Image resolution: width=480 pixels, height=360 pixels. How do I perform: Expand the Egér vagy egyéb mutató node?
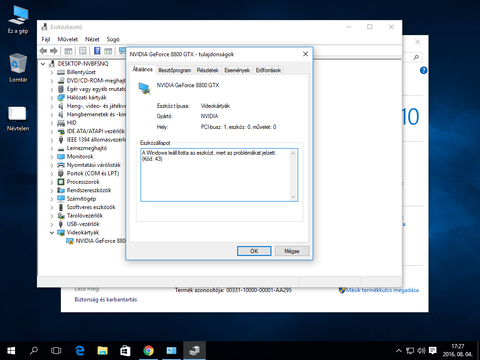[x=52, y=89]
